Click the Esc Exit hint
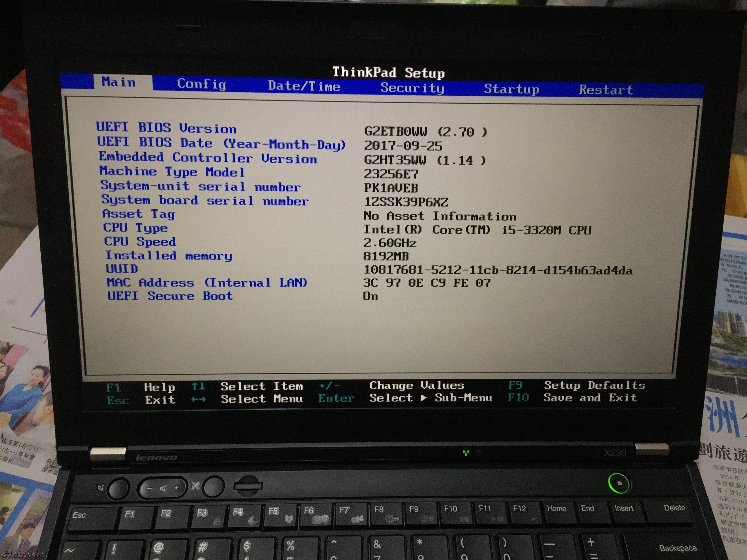The width and height of the screenshot is (747, 560). (x=141, y=400)
